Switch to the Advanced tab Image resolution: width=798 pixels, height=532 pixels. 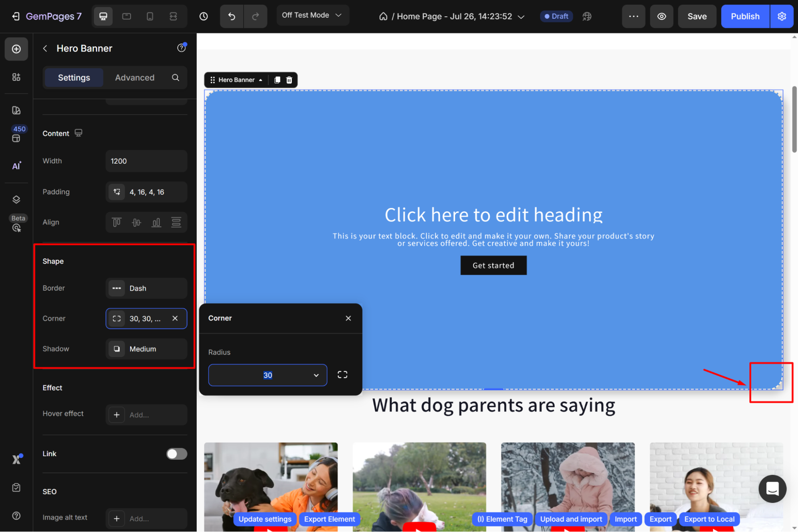pos(135,77)
